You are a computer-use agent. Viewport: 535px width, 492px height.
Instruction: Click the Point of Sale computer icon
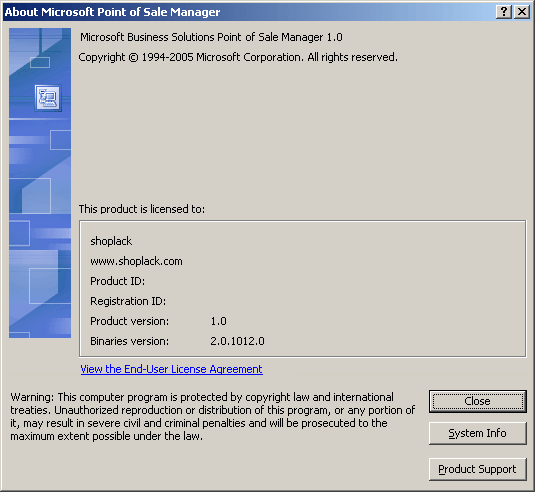point(48,98)
